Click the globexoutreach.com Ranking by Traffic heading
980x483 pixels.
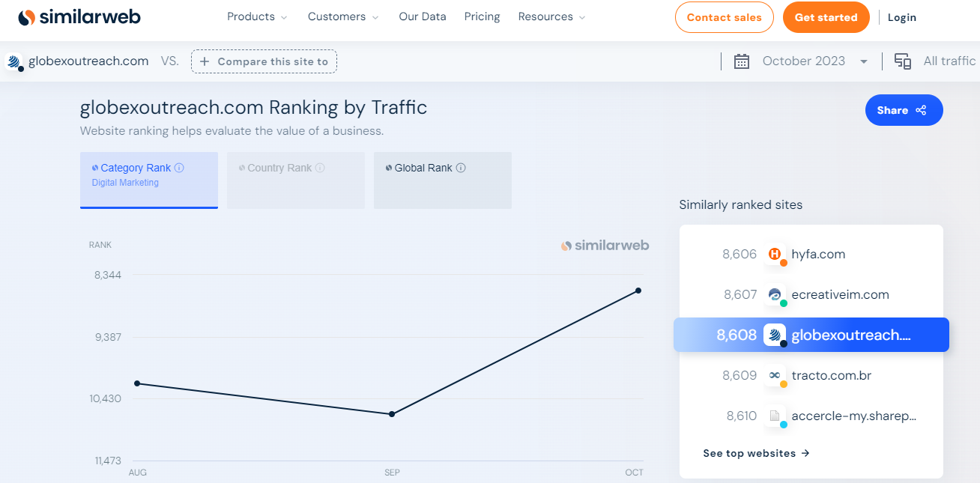253,108
